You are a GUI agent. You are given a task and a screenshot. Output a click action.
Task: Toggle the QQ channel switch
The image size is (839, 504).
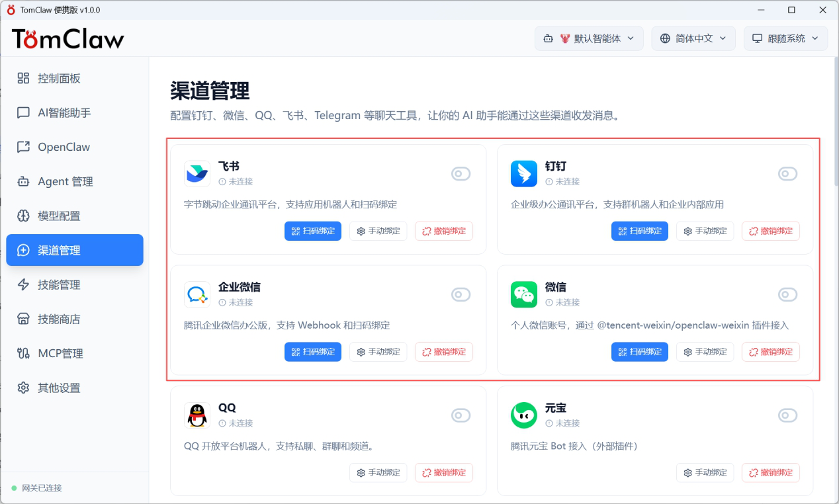(461, 415)
